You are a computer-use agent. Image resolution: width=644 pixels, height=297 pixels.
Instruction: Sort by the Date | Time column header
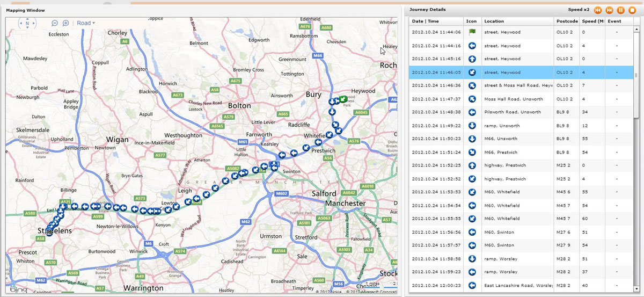tap(436, 21)
